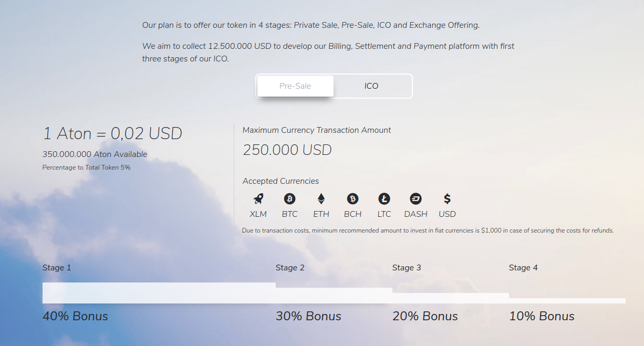The image size is (644, 346).
Task: Switch to the Pre-Sale tab
Action: coord(295,86)
